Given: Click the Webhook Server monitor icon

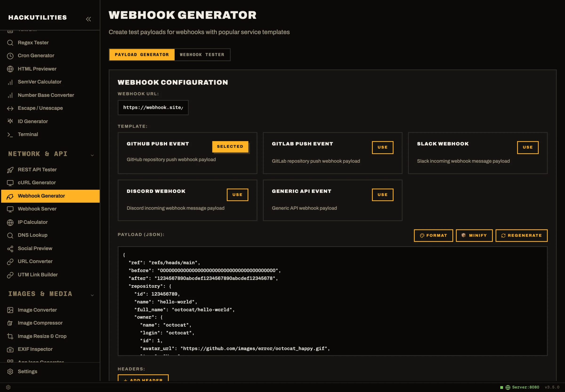Looking at the screenshot, I should coord(10,209).
